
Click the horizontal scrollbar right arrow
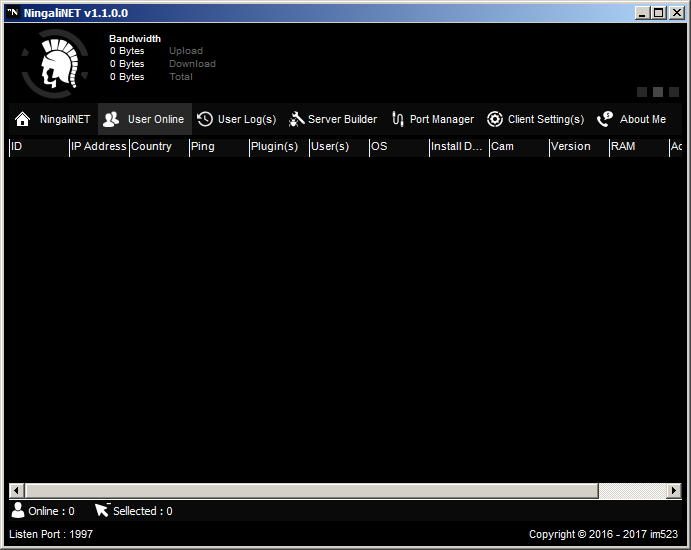point(675,491)
